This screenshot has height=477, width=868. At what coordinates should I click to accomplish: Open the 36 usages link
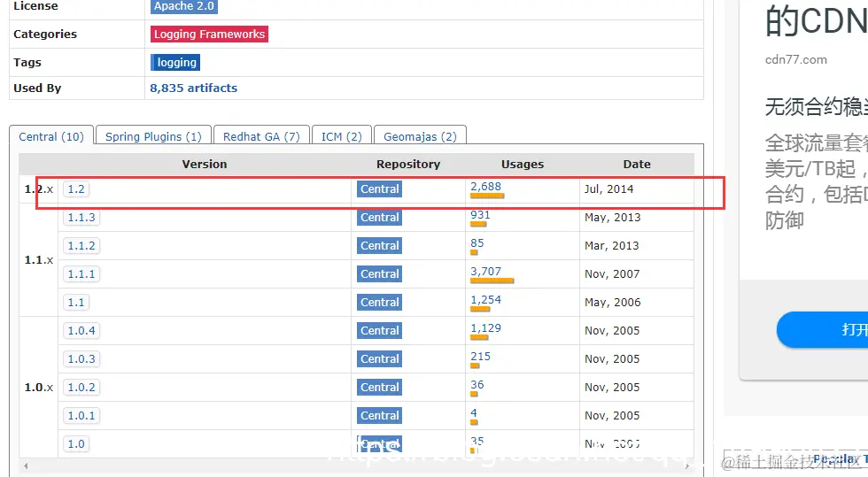tap(477, 384)
